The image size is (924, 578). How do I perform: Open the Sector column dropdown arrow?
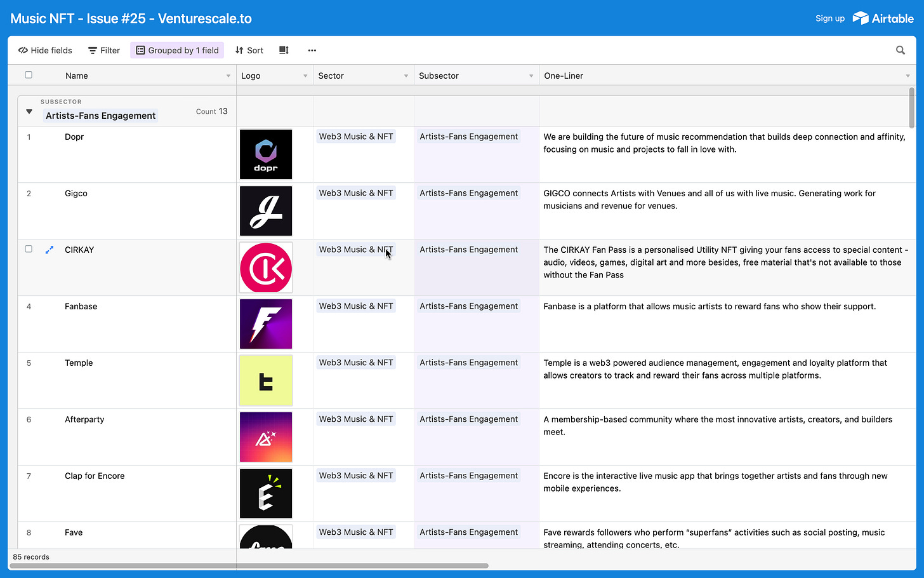(x=406, y=76)
